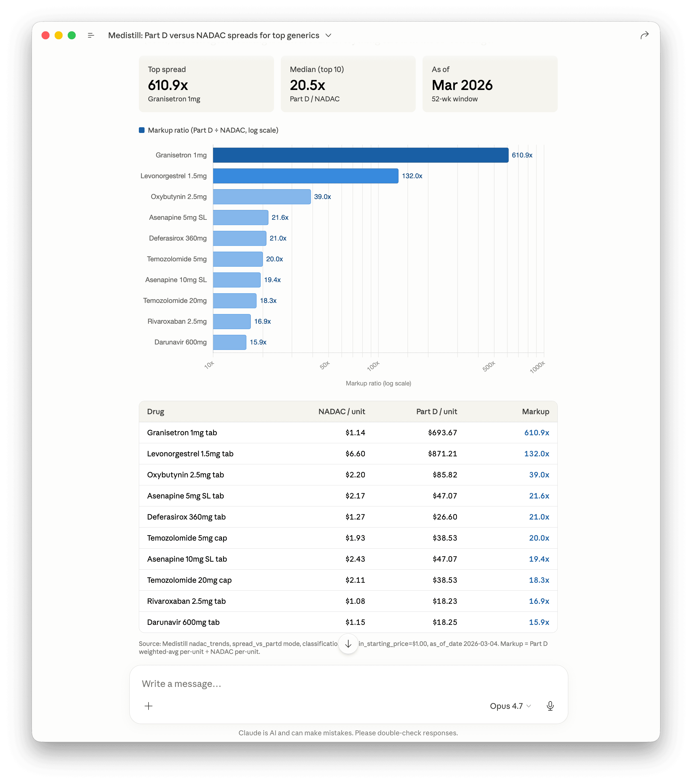692x784 pixels.
Task: Click the $693.67 Part D price cell
Action: tap(442, 433)
